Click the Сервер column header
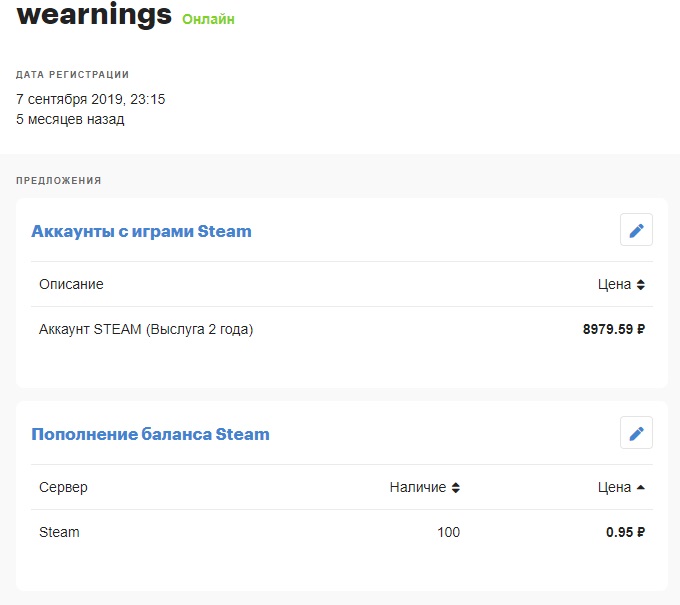Viewport: 680px width, 605px height. (63, 487)
